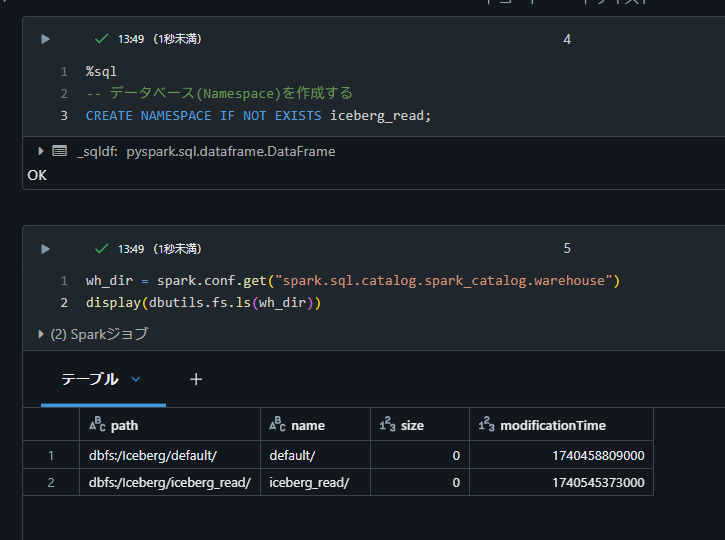The width and height of the screenshot is (725, 540).
Task: Select the テーブル output tab
Action: click(90, 379)
